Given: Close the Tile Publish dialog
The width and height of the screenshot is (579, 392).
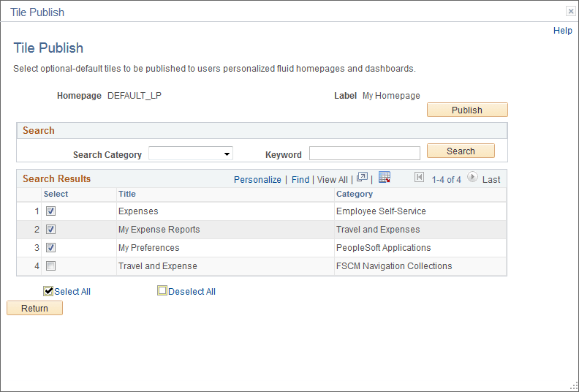Looking at the screenshot, I should pyautogui.click(x=570, y=11).
